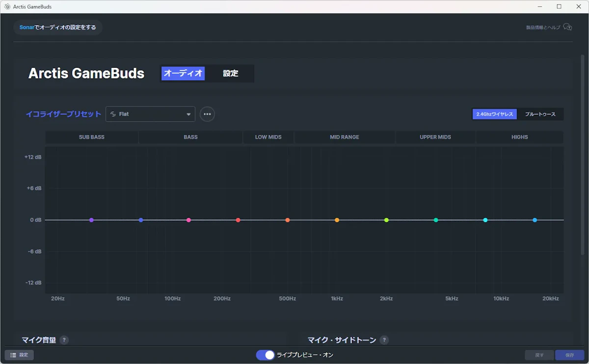Switch to the オーディオ tab
The width and height of the screenshot is (589, 364).
[183, 74]
